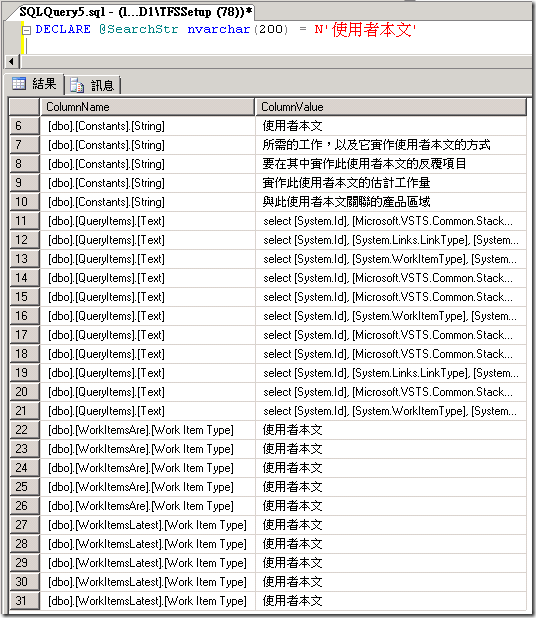This screenshot has height=618, width=536.
Task: Select row 19 value with System.Links.LinkType
Action: coord(391,372)
